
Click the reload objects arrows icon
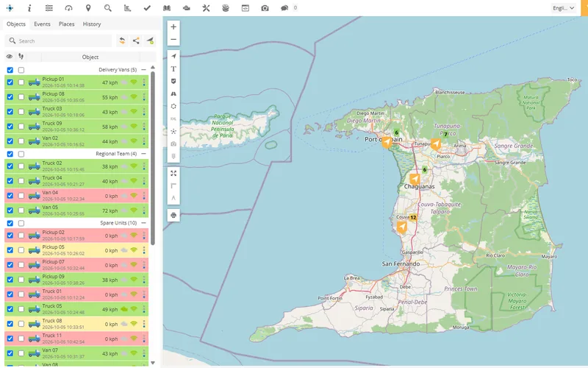click(122, 40)
